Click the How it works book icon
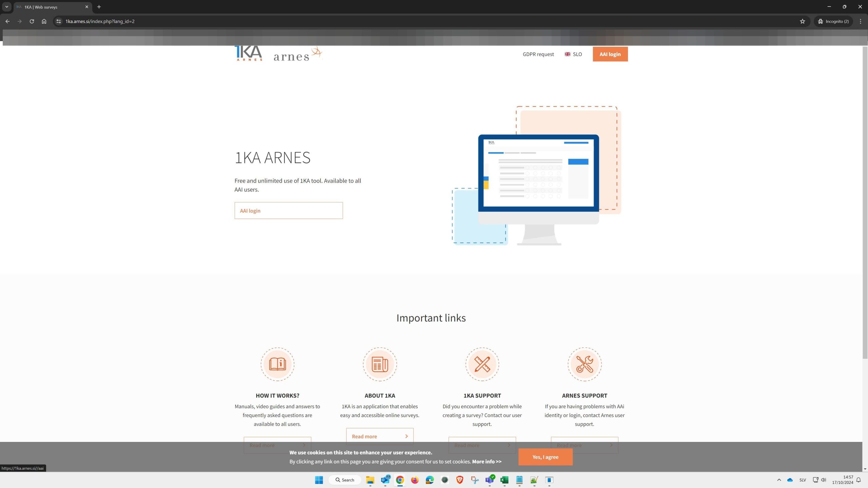Screen dimensions: 868x488 click(277, 364)
